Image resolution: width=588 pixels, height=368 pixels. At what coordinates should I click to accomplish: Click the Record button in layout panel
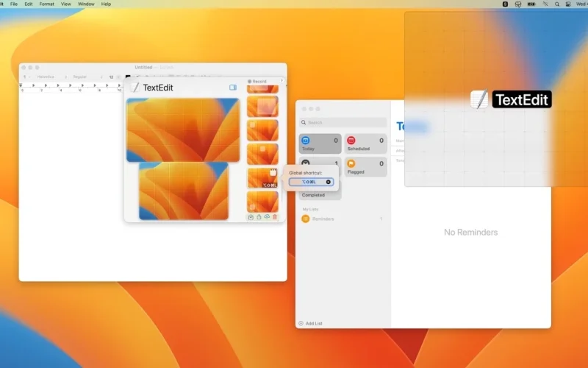[x=257, y=81]
